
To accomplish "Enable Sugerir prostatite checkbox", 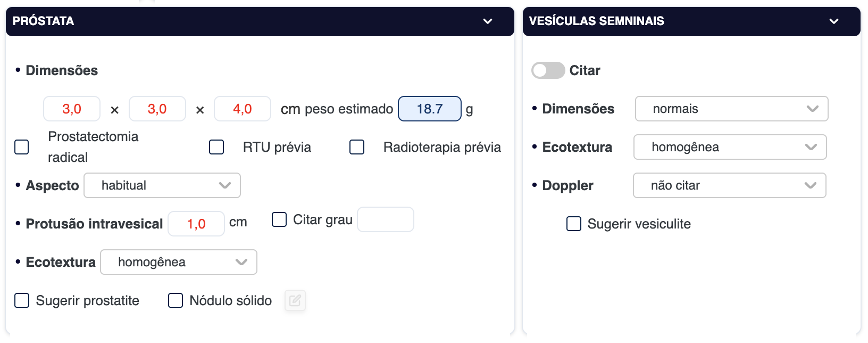I will point(22,300).
